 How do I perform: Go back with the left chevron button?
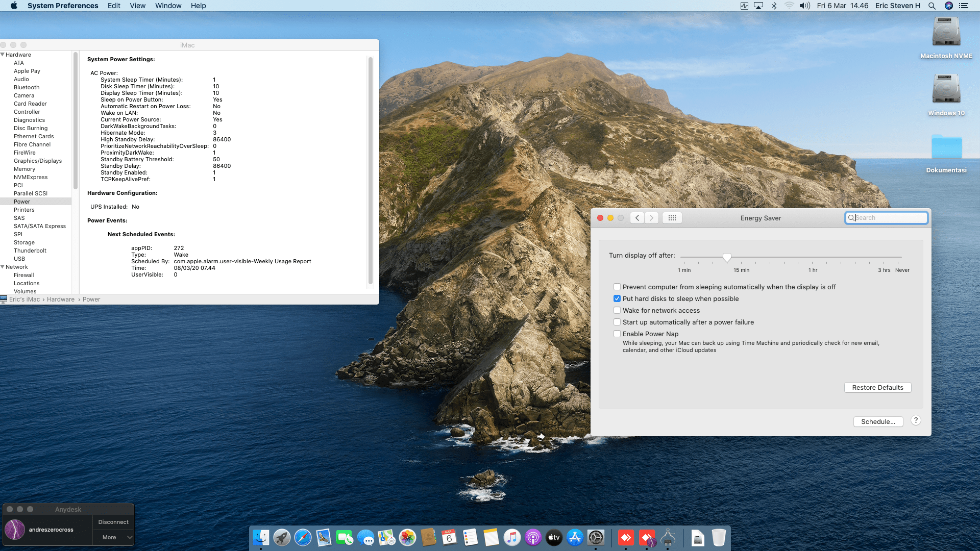637,218
